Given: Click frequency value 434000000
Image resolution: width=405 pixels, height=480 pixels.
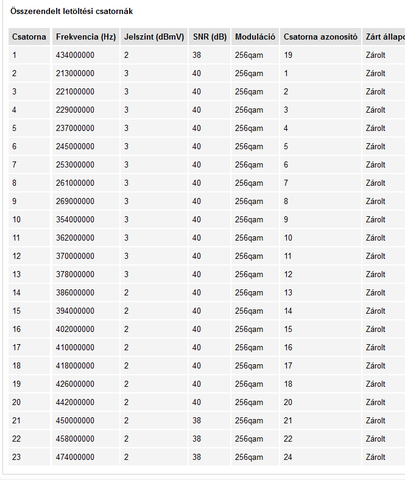Looking at the screenshot, I should [75, 55].
